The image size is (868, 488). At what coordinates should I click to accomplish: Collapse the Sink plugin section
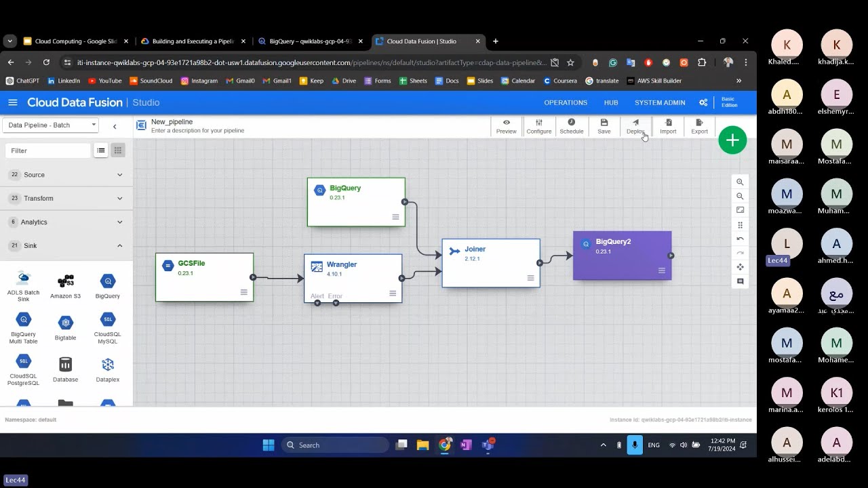(66, 246)
